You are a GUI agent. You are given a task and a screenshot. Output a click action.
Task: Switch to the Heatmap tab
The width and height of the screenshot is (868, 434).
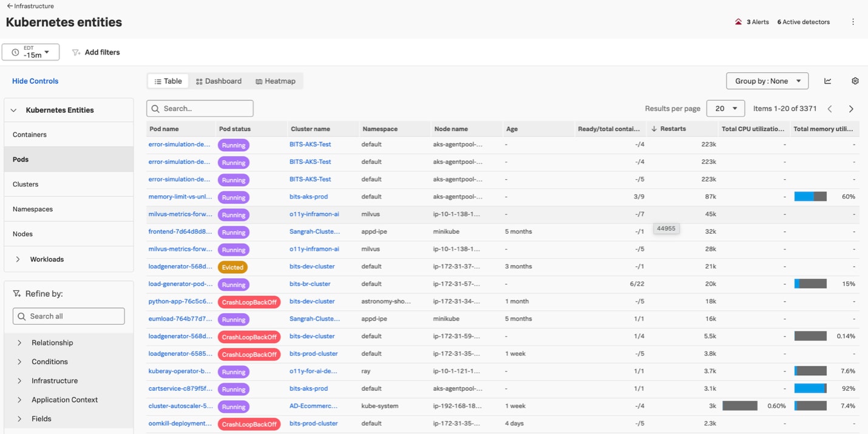[x=276, y=81]
